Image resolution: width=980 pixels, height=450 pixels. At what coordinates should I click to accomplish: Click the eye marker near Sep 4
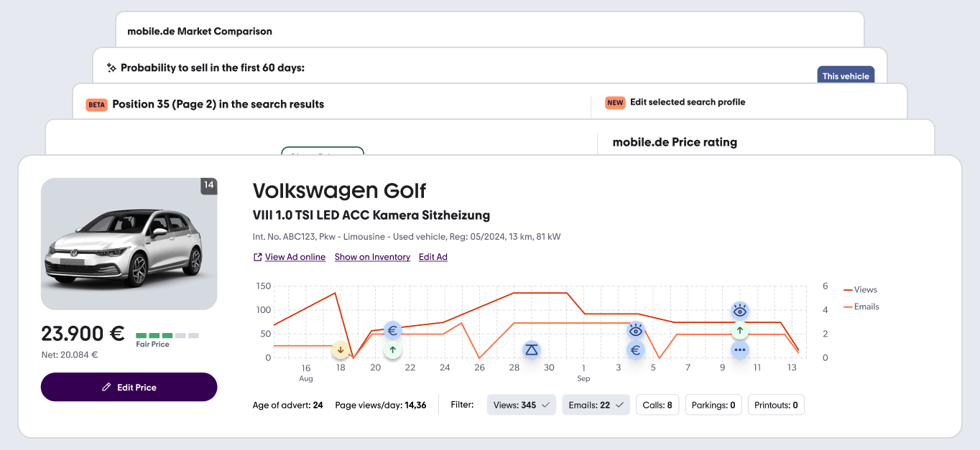pos(635,331)
